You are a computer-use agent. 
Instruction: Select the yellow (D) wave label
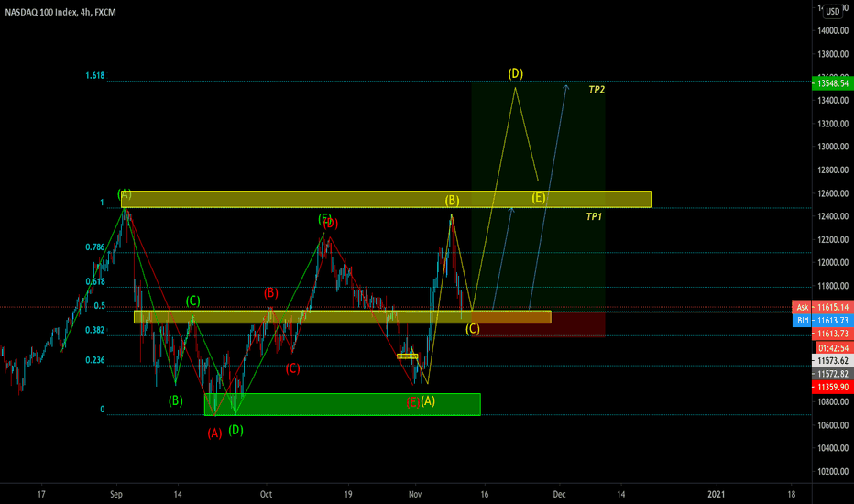[x=515, y=73]
